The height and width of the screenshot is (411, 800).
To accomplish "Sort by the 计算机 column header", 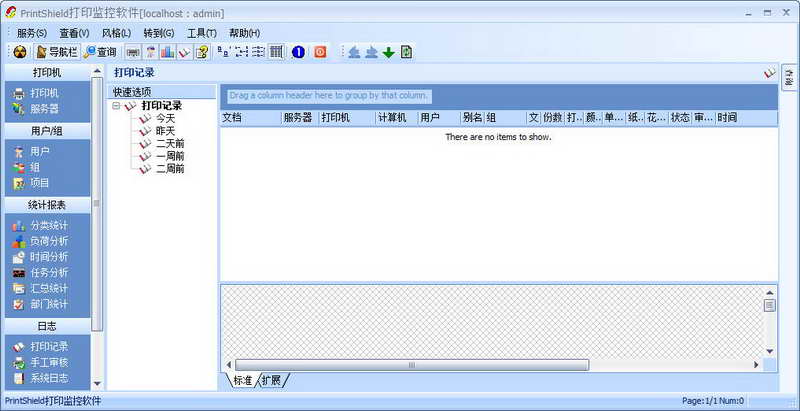I will pos(396,118).
